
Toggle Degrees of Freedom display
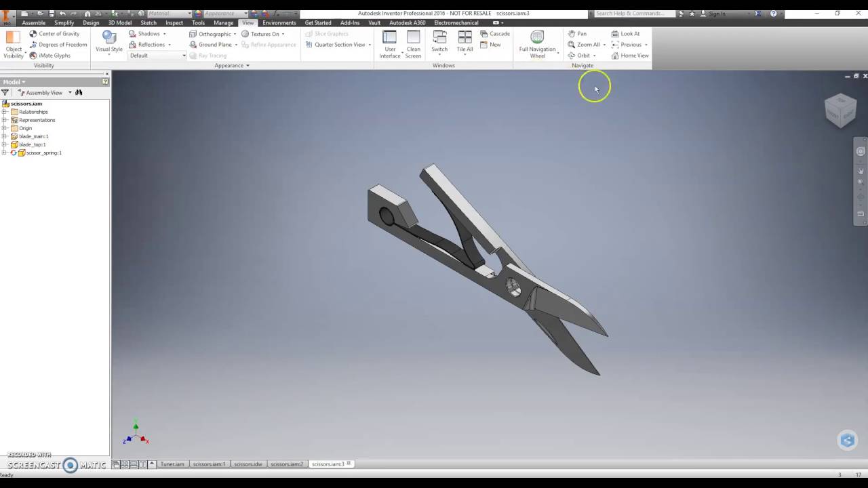(x=58, y=45)
